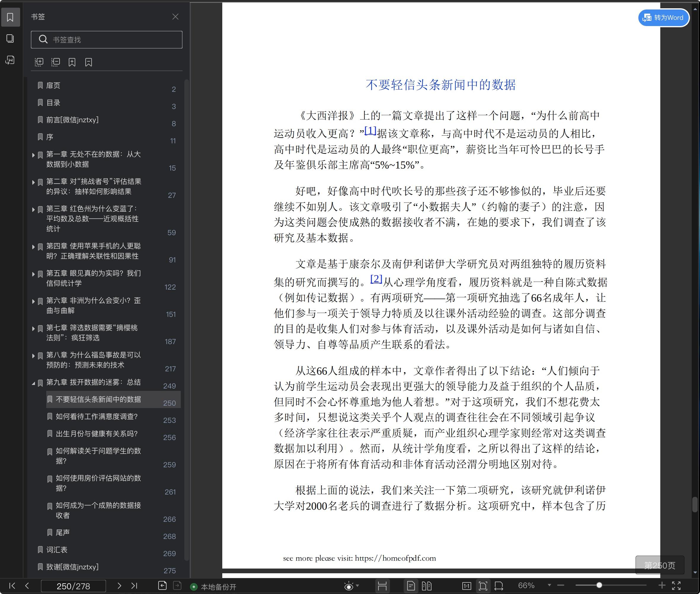
Task: Expand 第三章 红色州为什么变蓝了 bookmark
Action: (x=33, y=210)
